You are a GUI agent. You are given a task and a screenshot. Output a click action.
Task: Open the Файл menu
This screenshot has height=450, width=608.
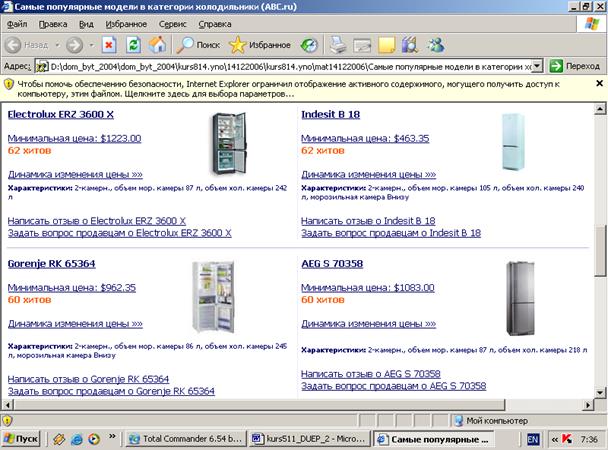(17, 22)
